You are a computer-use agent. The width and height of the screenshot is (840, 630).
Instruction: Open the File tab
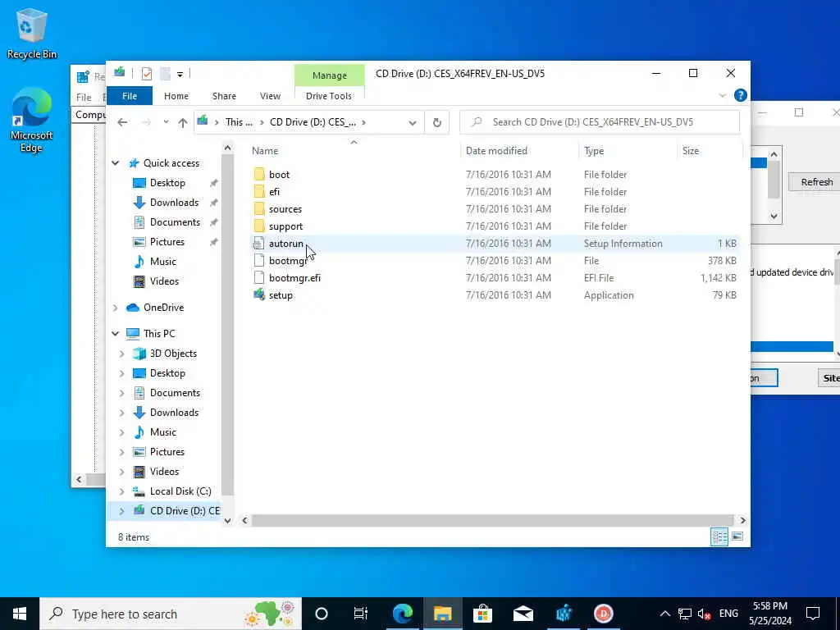[x=130, y=96]
